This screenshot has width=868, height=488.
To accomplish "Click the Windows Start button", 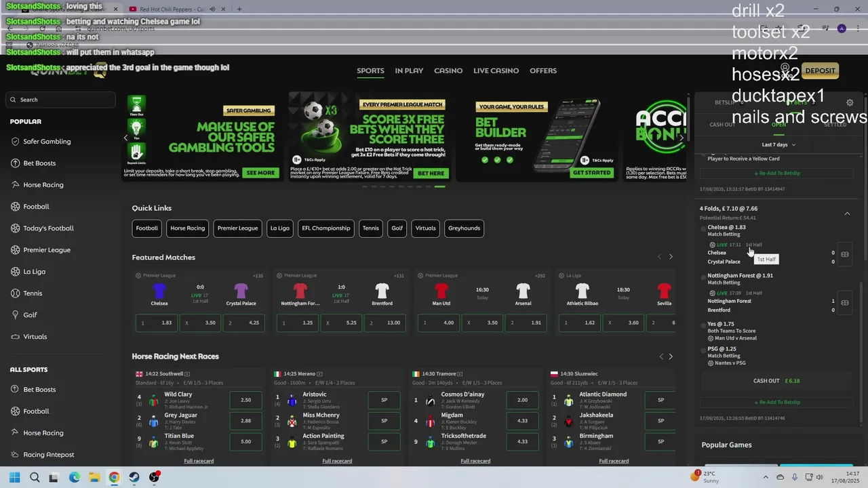I will (x=15, y=477).
